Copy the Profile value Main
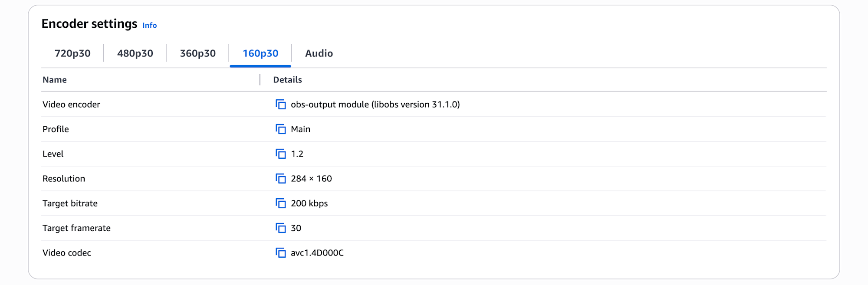 pyautogui.click(x=281, y=129)
